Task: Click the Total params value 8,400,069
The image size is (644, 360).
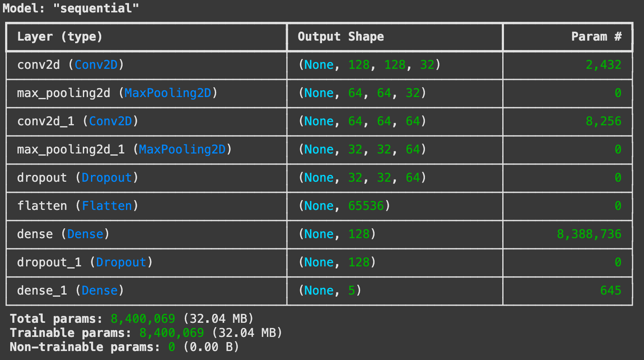Action: tap(143, 319)
